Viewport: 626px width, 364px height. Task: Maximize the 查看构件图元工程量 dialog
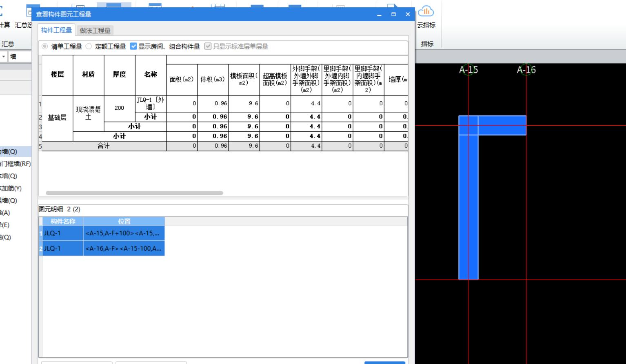(x=393, y=14)
